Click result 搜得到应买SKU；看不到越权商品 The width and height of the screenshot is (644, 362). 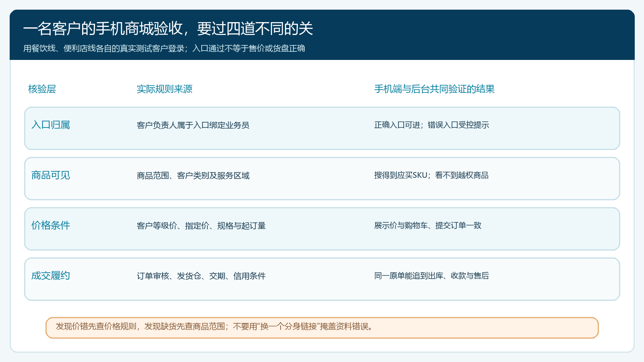point(431,175)
